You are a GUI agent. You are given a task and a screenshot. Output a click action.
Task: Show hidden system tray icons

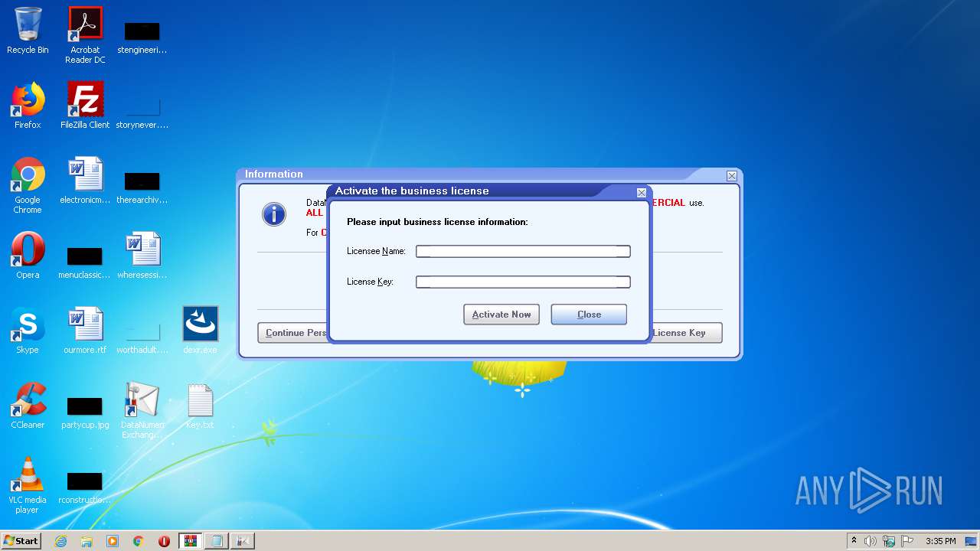854,541
